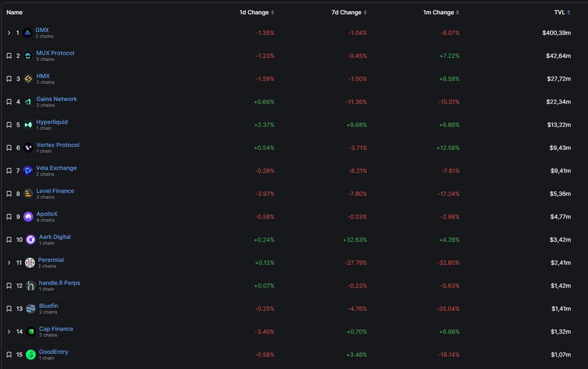Click Level Finance 1d change -3.97%
The width and height of the screenshot is (588, 369).
(265, 194)
